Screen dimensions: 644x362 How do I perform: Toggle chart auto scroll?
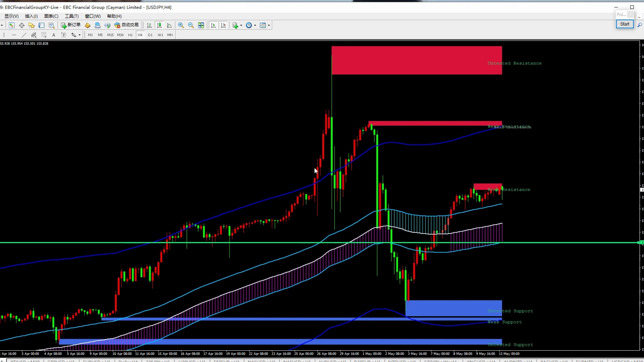[x=213, y=25]
